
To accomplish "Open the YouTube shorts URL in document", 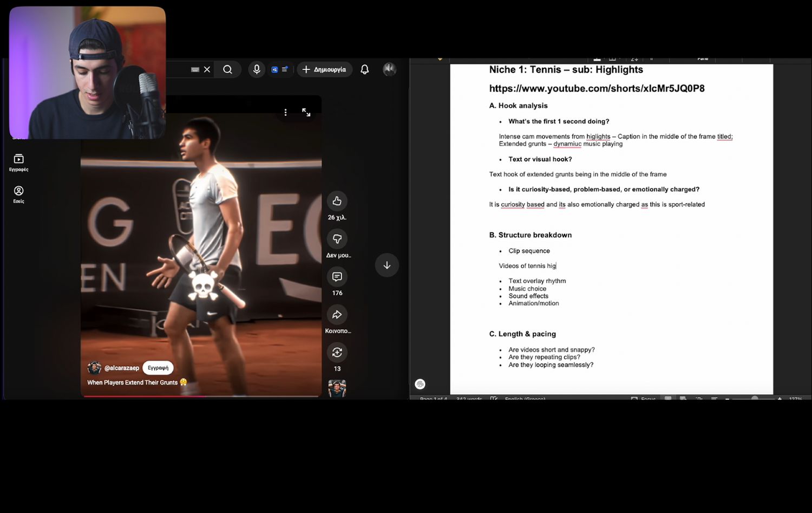I will (597, 88).
